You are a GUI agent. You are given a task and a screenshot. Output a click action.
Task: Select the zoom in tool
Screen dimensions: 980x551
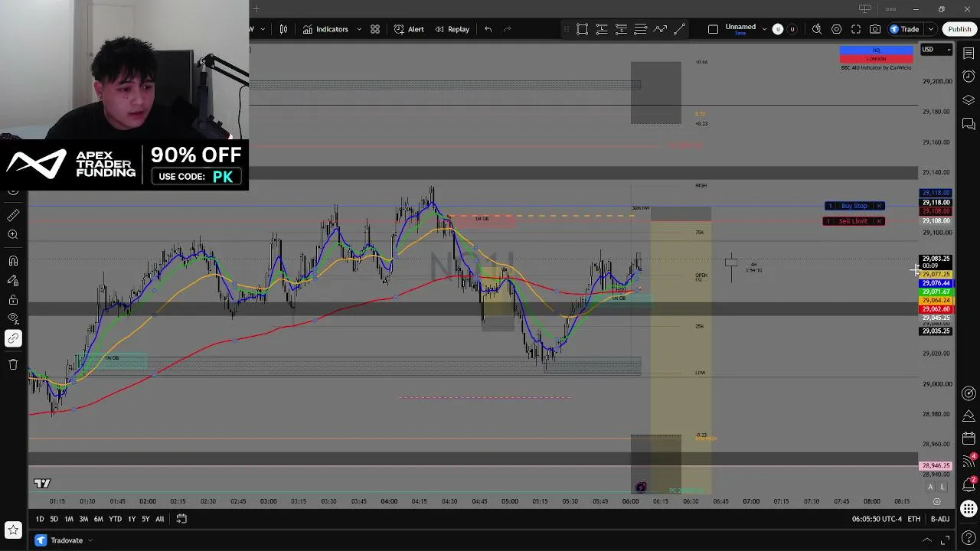(13, 235)
